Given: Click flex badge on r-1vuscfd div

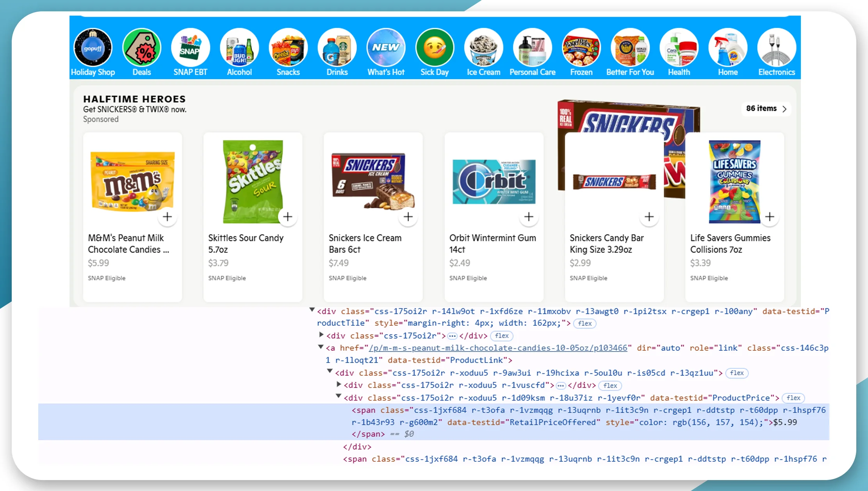Looking at the screenshot, I should pos(610,386).
